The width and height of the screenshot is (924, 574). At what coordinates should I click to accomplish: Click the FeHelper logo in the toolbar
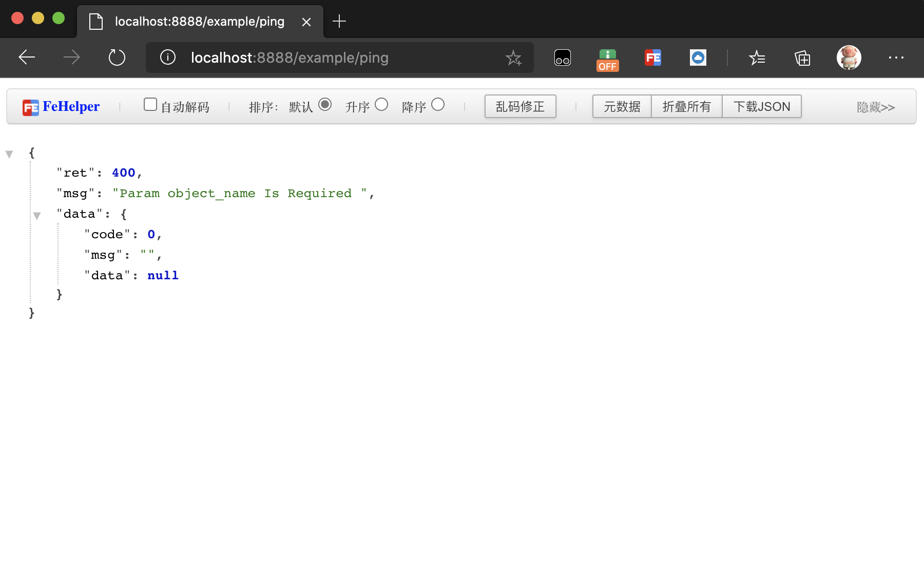(x=61, y=107)
